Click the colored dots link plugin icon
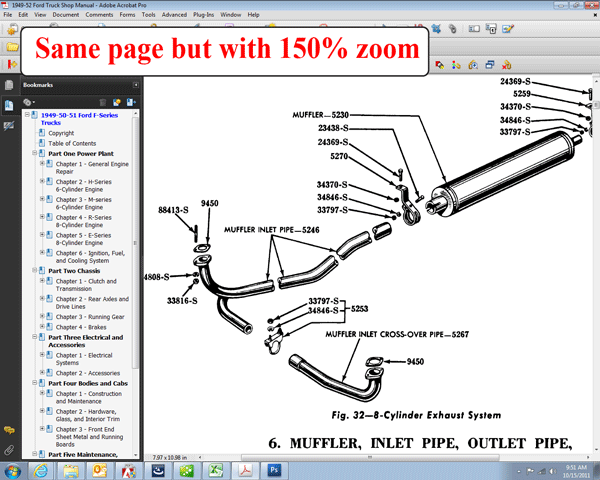Viewport: 600px width, 480px height. [456, 65]
